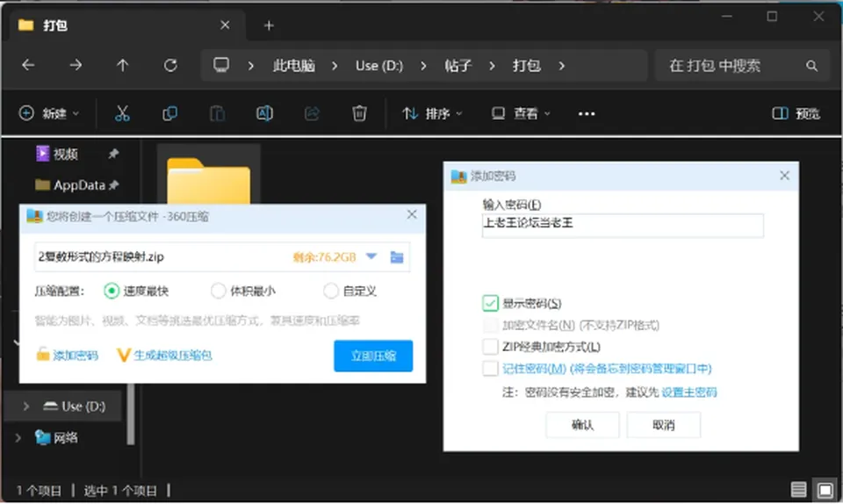
Task: Toggle the preview pane button
Action: pos(796,113)
